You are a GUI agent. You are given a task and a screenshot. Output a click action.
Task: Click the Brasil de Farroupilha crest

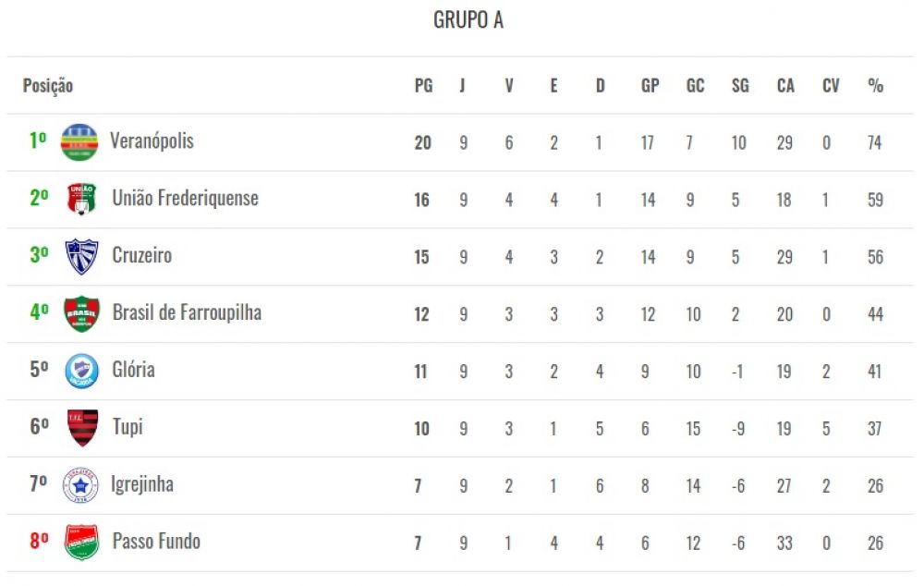pyautogui.click(x=81, y=313)
